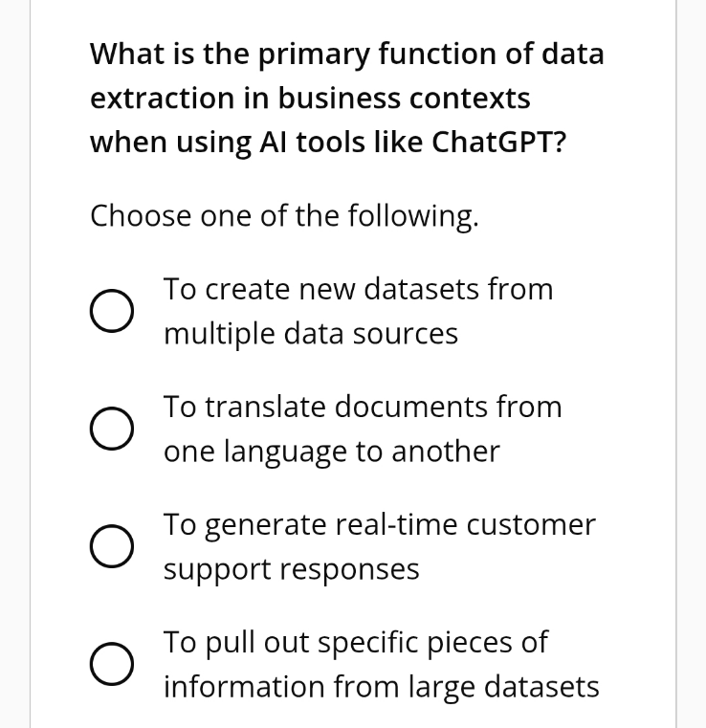The width and height of the screenshot is (706, 728).
Task: Click the 'To generate real-time customer' label
Action: pyautogui.click(x=379, y=524)
